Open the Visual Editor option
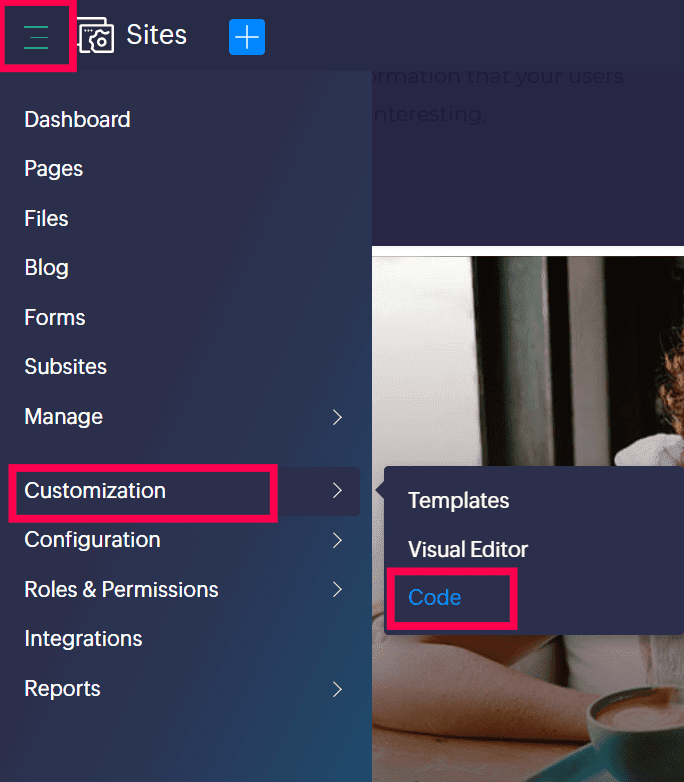Viewport: 684px width, 782px height. [468, 550]
